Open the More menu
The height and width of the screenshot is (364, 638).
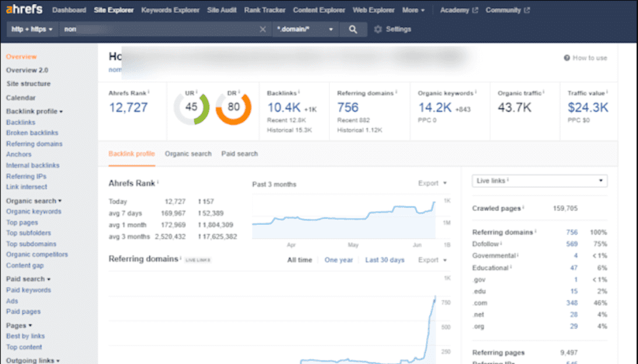point(413,10)
